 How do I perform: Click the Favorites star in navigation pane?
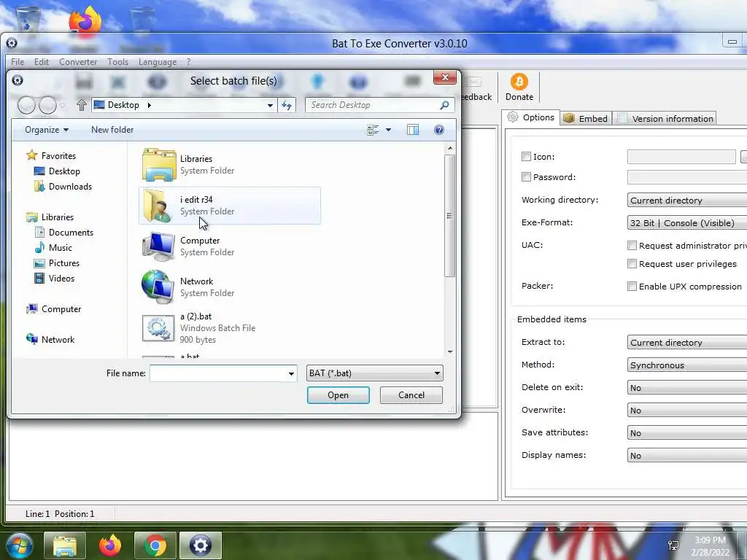click(32, 155)
